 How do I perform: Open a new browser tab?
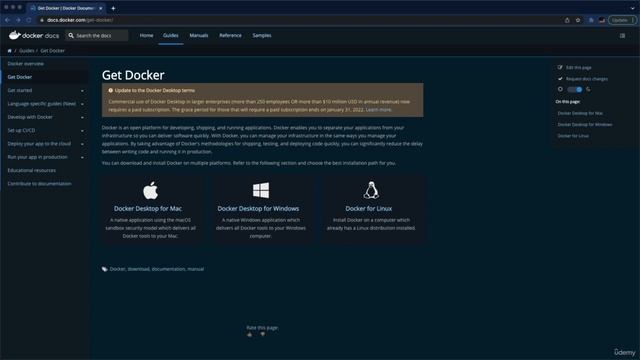[x=113, y=8]
